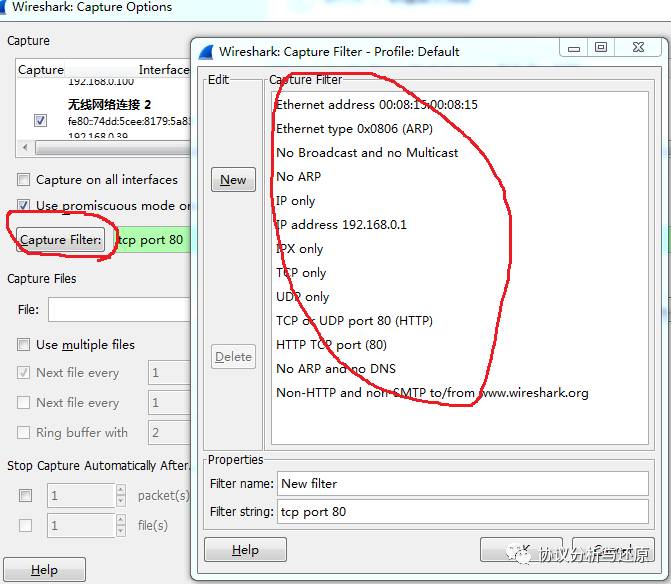Select the 'IPX only' filter entry

coord(300,249)
